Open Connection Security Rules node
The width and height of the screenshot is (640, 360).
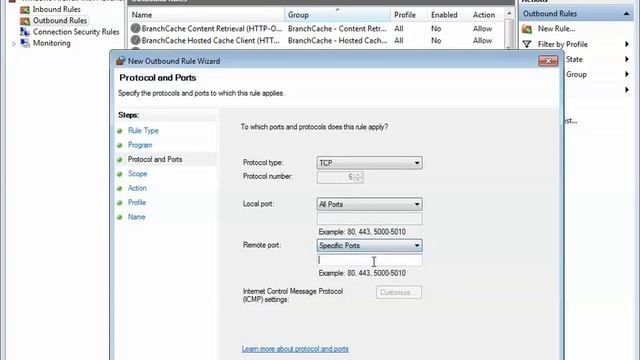click(x=76, y=31)
